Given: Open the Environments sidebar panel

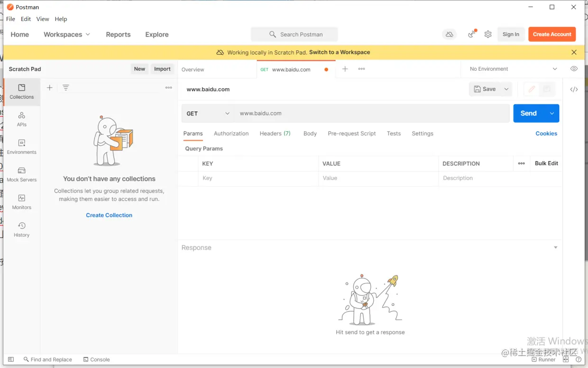Looking at the screenshot, I should pyautogui.click(x=22, y=147).
